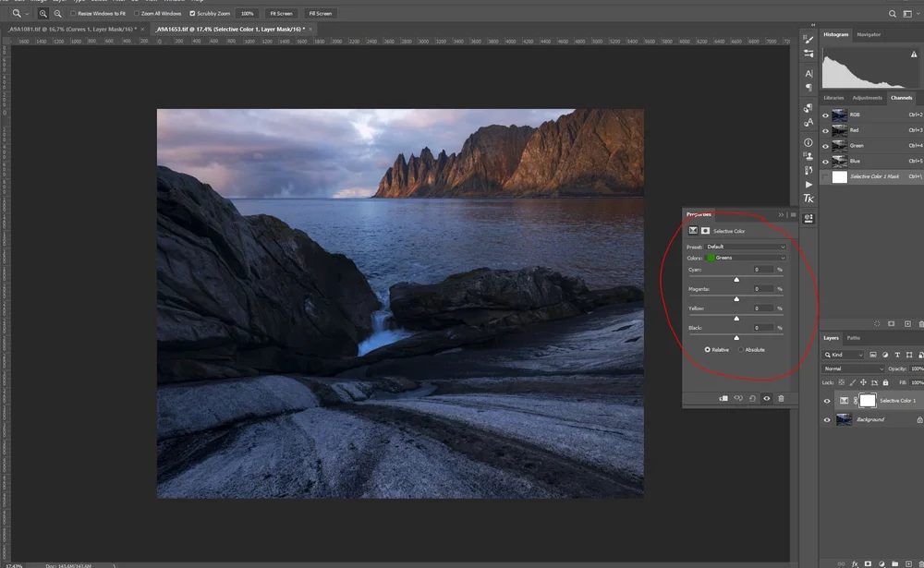The image size is (924, 568).
Task: Delete the adjustment layer via trash icon
Action: pos(781,398)
